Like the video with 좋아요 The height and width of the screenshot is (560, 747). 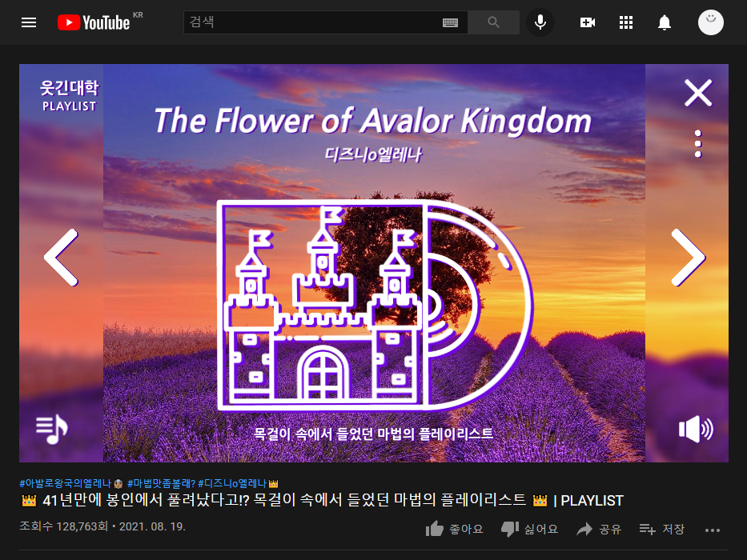coord(454,529)
